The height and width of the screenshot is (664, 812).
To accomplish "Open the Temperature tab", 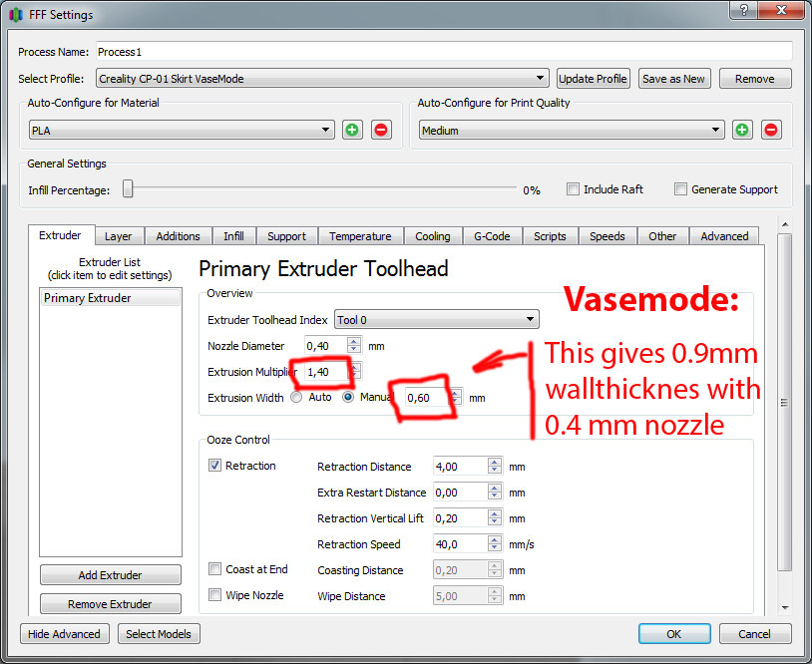I will [360, 236].
